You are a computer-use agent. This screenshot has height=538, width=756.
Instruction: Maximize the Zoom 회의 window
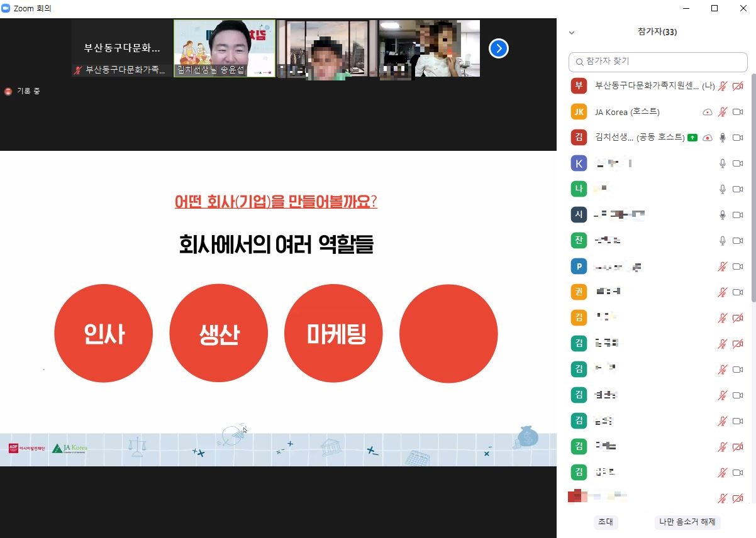click(714, 8)
